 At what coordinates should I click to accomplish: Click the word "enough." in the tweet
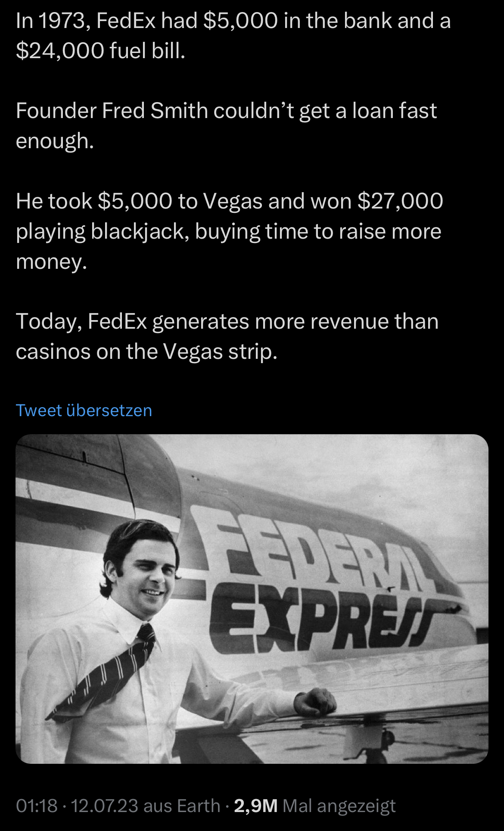55,141
